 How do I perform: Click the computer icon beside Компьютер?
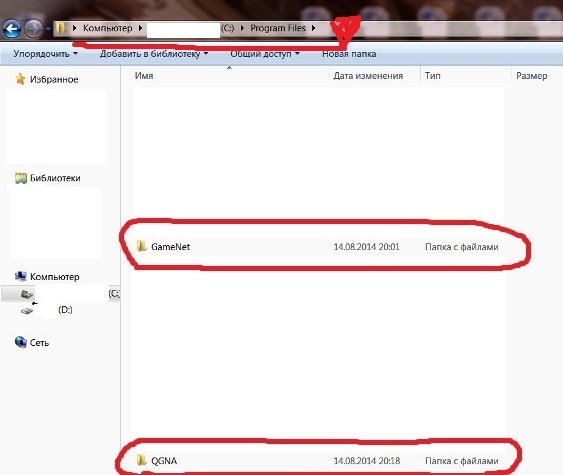pos(20,276)
